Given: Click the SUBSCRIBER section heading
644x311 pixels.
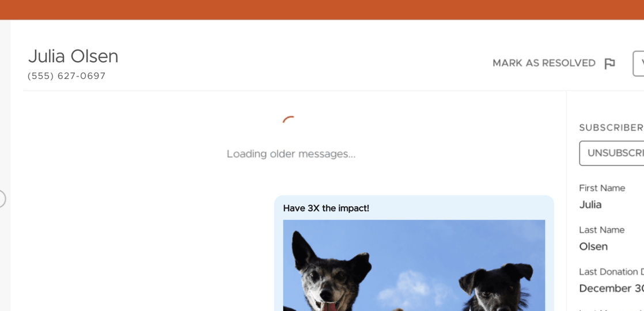Looking at the screenshot, I should point(611,128).
